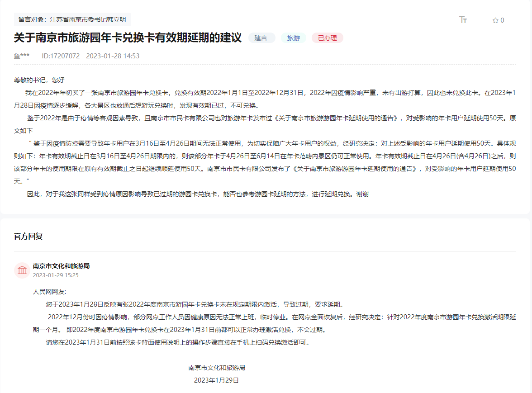The image size is (532, 393).
Task: Open the 建言 section heading
Action: tap(261, 38)
